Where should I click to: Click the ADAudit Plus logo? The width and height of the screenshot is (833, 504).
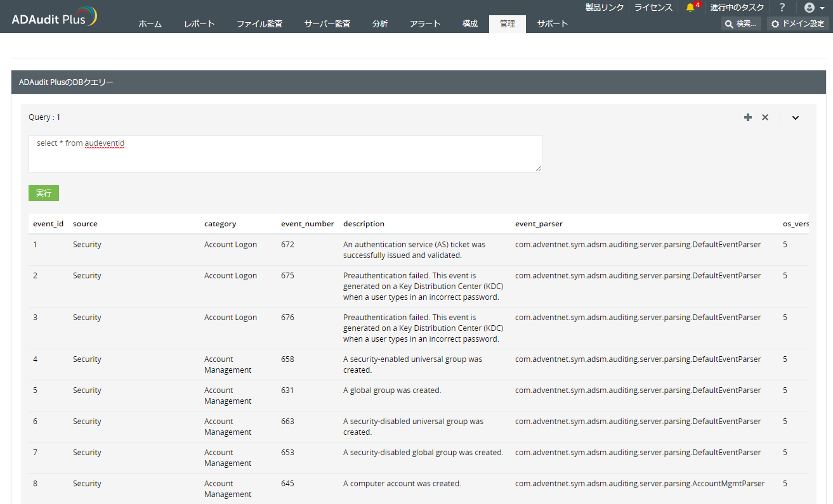[x=54, y=17]
